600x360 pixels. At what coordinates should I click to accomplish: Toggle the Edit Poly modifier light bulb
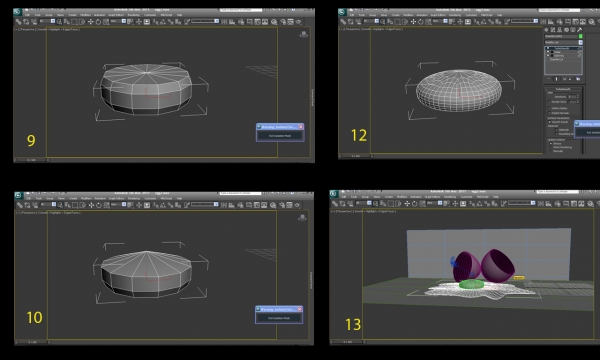coord(548,55)
